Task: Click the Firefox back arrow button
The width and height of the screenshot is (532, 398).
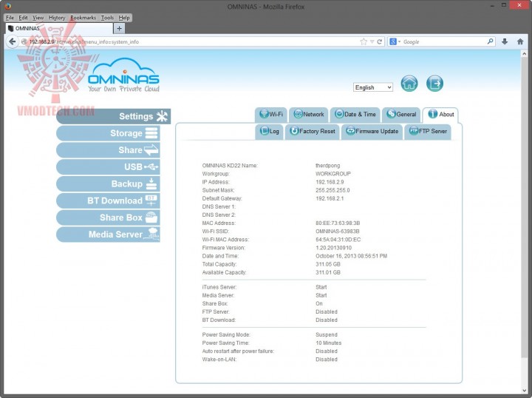Action: pos(13,41)
